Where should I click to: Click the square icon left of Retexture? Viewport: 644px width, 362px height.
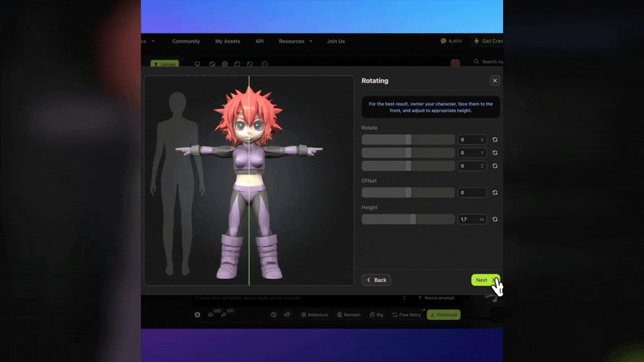(x=274, y=315)
